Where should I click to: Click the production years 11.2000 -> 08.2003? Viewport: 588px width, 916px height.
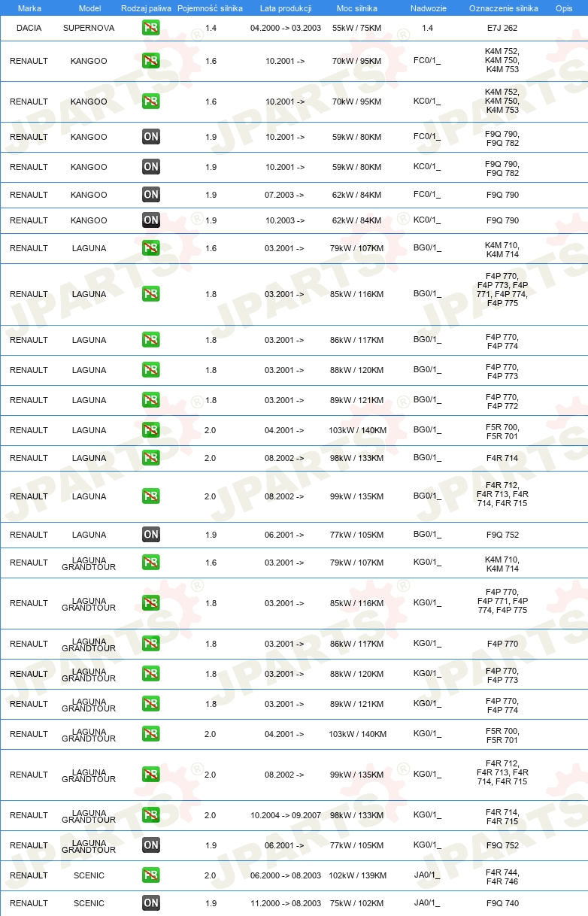[286, 903]
